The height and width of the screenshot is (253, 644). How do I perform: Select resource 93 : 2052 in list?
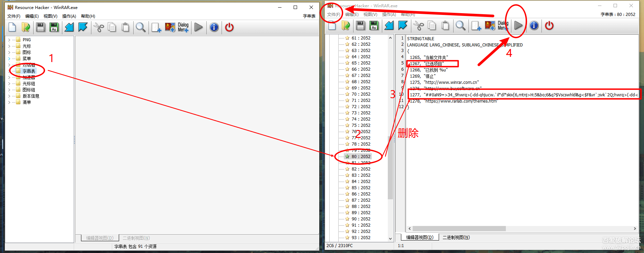361,237
